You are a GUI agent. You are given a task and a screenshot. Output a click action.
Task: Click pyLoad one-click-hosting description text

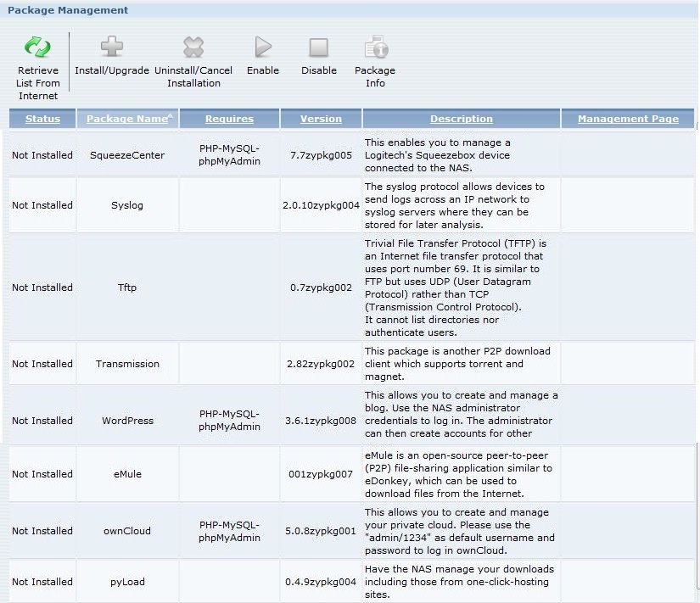pyautogui.click(x=459, y=582)
